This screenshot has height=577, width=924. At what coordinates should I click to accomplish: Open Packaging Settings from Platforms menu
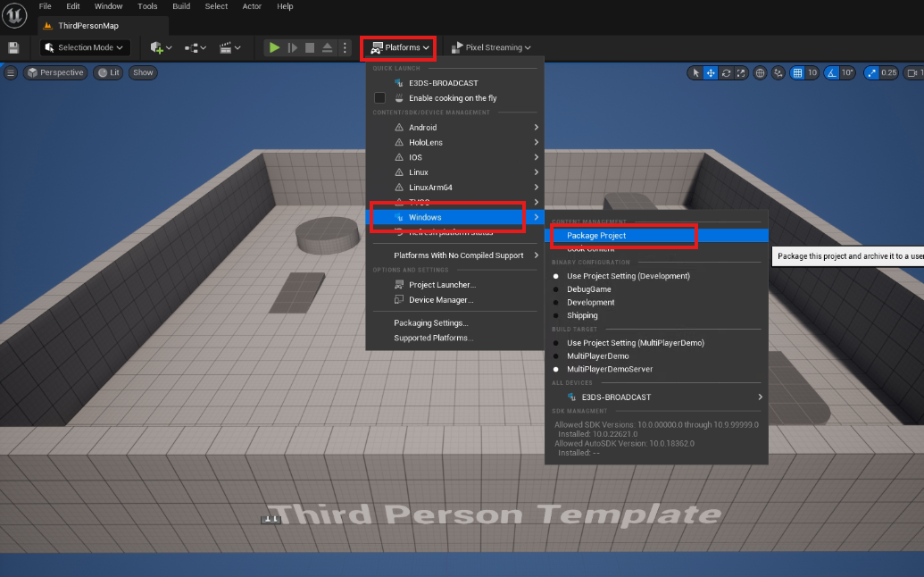pyautogui.click(x=431, y=323)
